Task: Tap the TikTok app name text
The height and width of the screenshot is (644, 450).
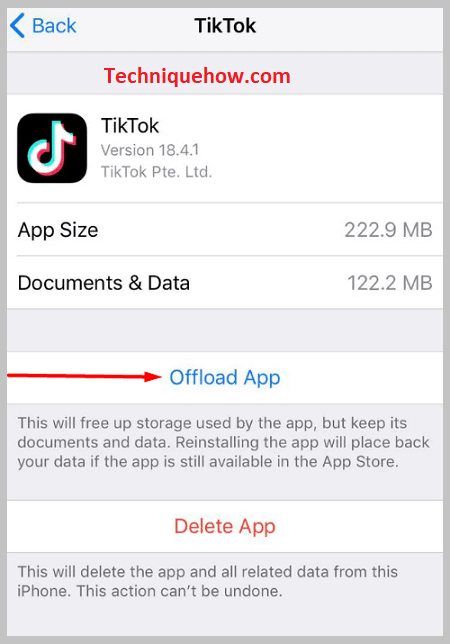Action: pos(130,126)
